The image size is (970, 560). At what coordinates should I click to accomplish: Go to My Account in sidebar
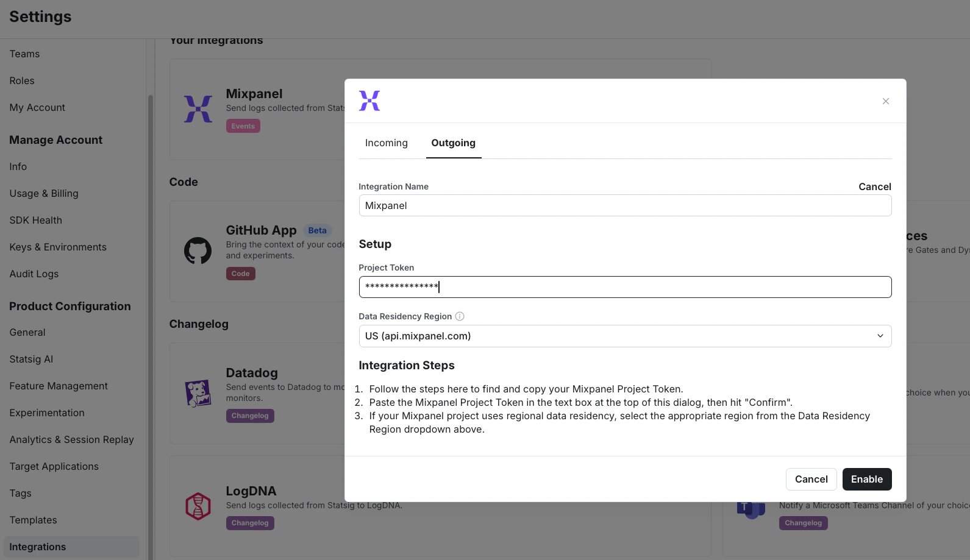[37, 107]
